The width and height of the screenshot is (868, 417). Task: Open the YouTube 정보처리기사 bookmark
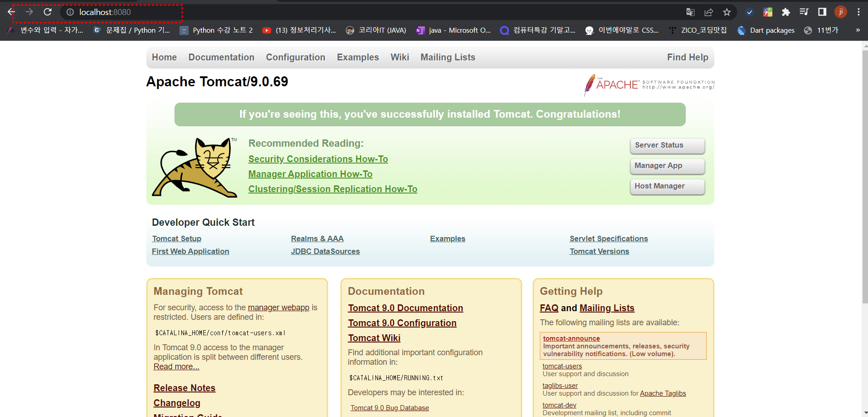[299, 30]
